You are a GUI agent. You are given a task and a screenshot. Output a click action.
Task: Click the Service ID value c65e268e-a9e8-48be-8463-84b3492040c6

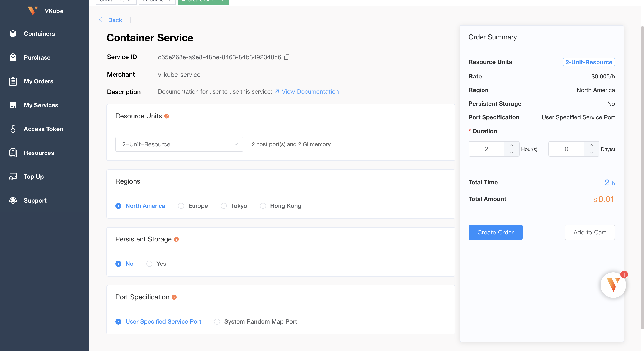[x=220, y=57]
